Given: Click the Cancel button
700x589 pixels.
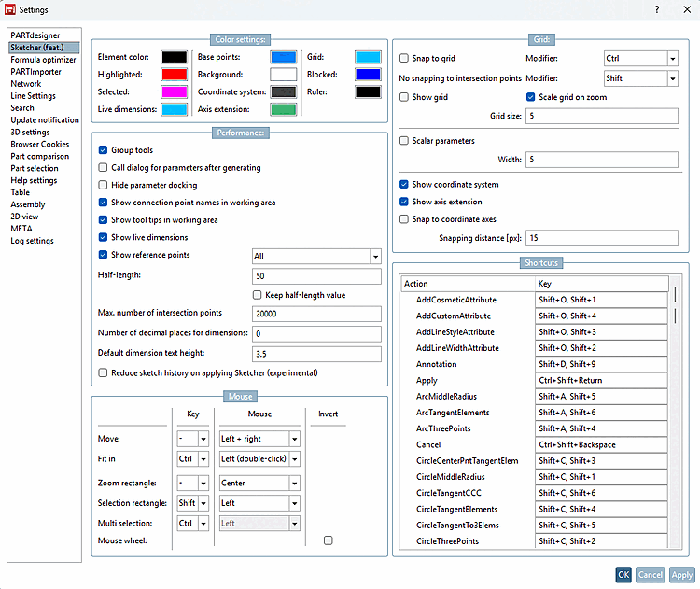Looking at the screenshot, I should tap(650, 575).
